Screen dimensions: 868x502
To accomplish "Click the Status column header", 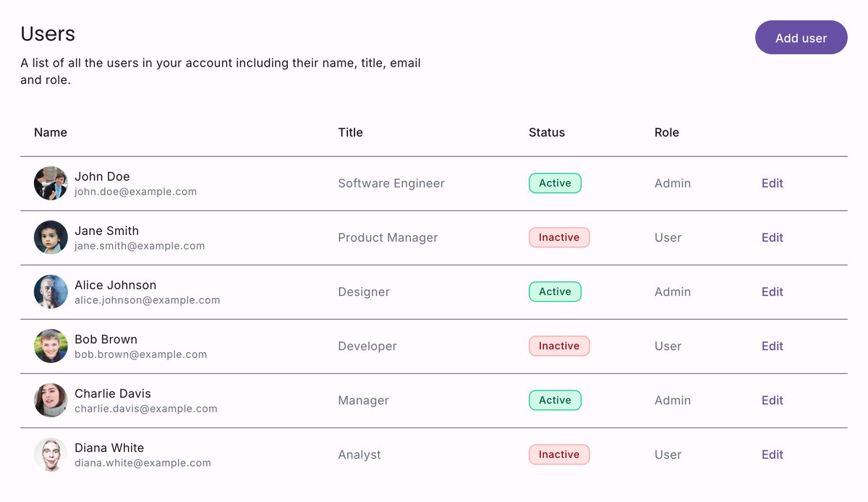I will pos(547,132).
